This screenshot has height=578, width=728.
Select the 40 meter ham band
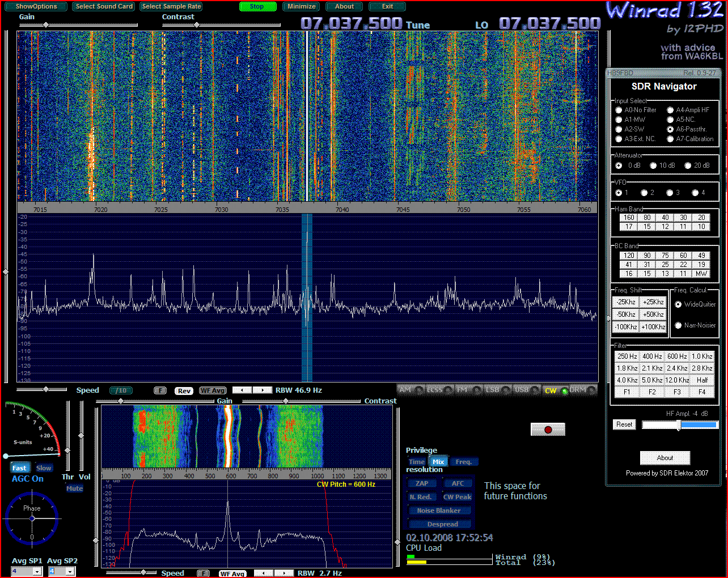(665, 218)
